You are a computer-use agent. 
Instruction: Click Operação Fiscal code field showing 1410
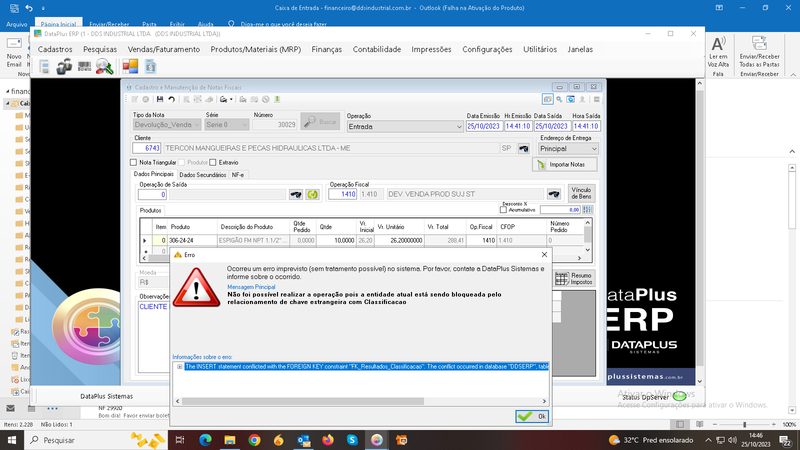point(342,194)
